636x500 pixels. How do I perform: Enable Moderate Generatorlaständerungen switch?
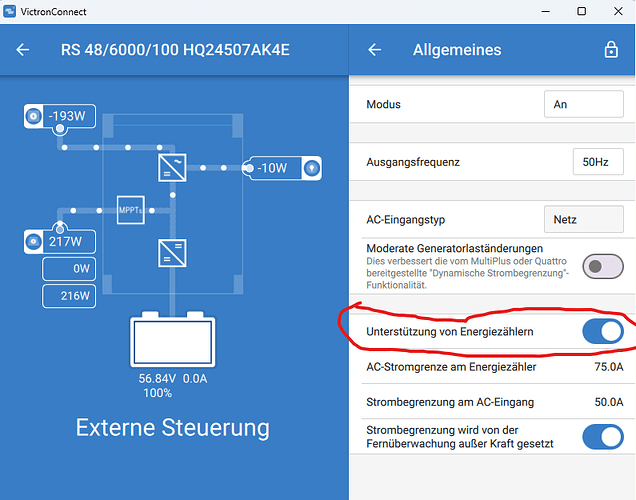tap(603, 266)
